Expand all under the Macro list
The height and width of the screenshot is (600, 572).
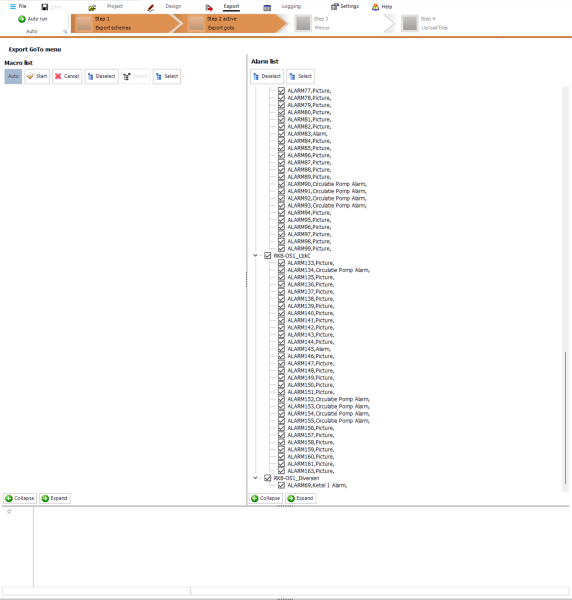(55, 498)
